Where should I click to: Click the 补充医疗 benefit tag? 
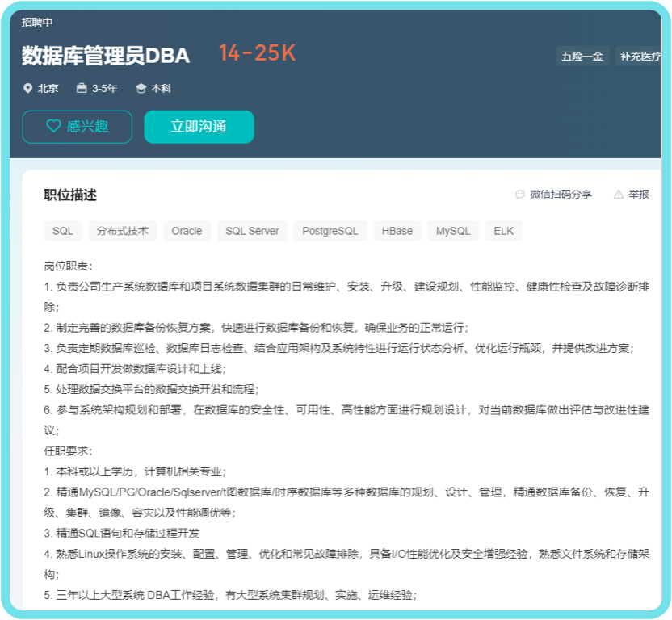[640, 57]
